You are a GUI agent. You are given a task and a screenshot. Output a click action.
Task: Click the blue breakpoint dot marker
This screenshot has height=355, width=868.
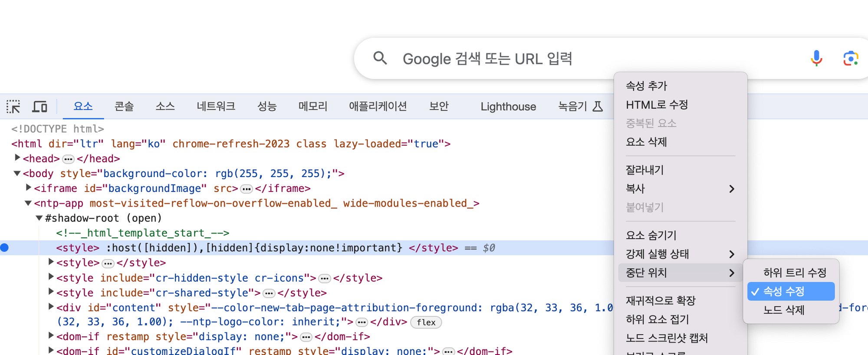(x=5, y=248)
